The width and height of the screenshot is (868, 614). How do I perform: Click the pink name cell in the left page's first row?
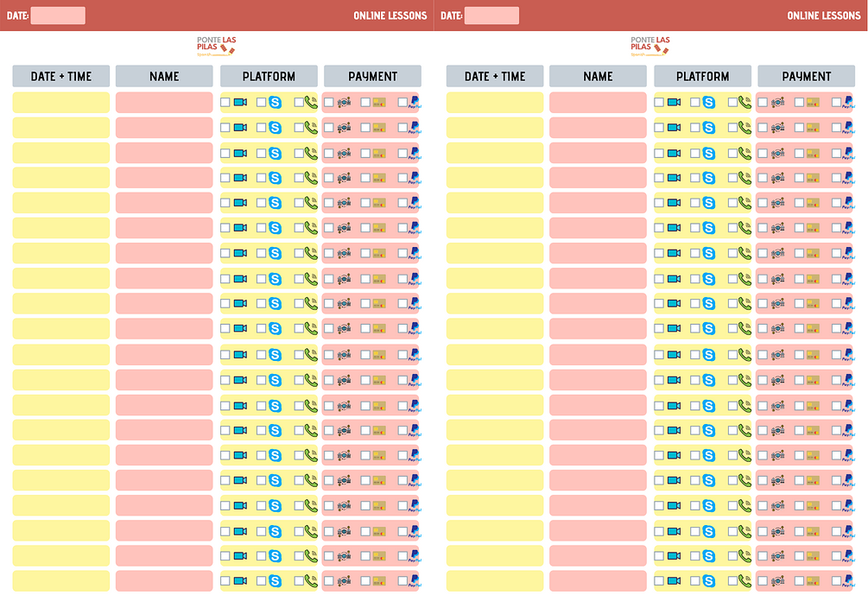[x=164, y=103]
